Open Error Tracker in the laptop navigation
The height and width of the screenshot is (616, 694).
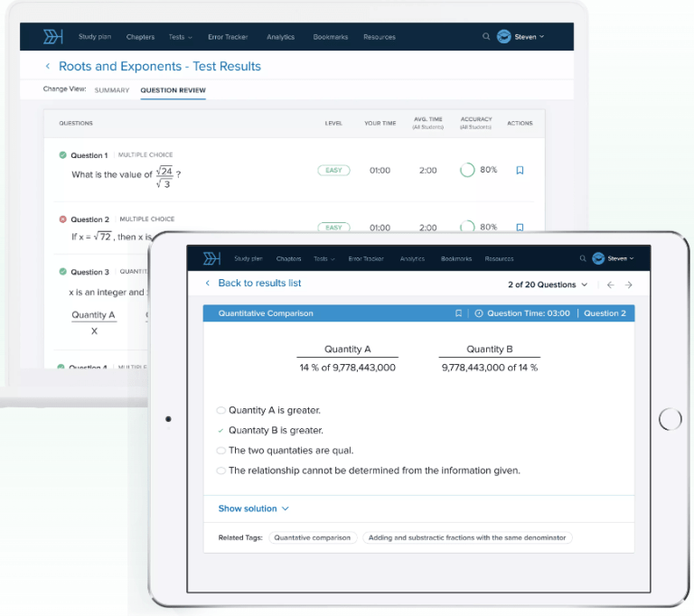click(x=228, y=37)
